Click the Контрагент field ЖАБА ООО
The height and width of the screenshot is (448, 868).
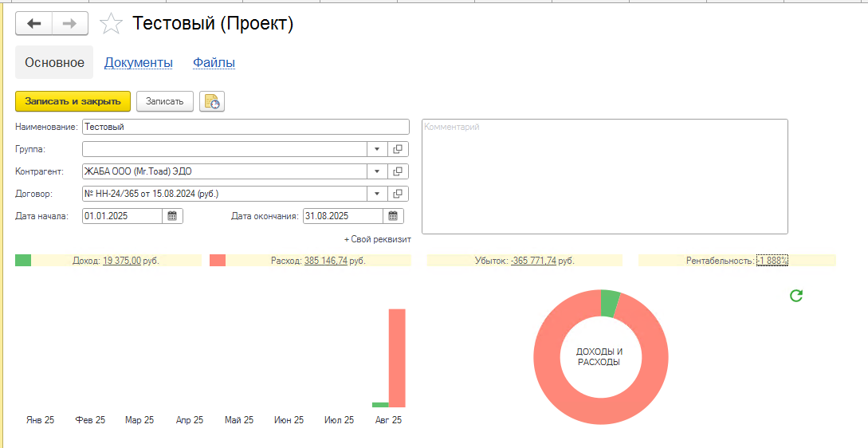[x=225, y=171]
